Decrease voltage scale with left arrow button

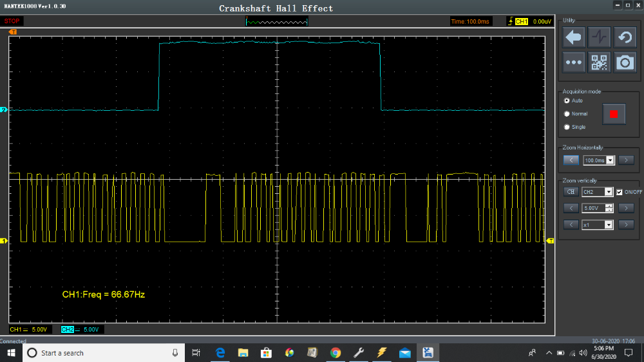[x=571, y=208]
